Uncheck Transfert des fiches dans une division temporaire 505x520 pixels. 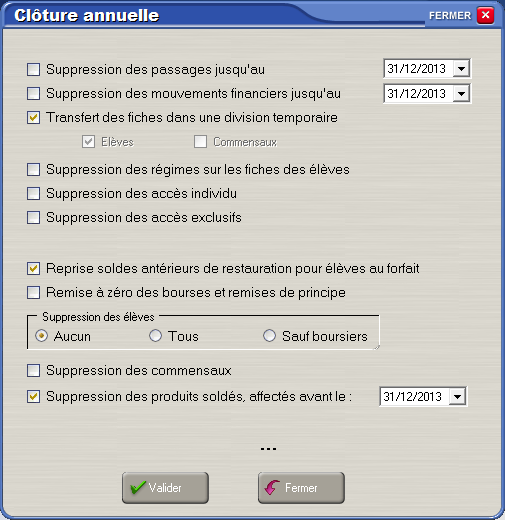[33, 118]
